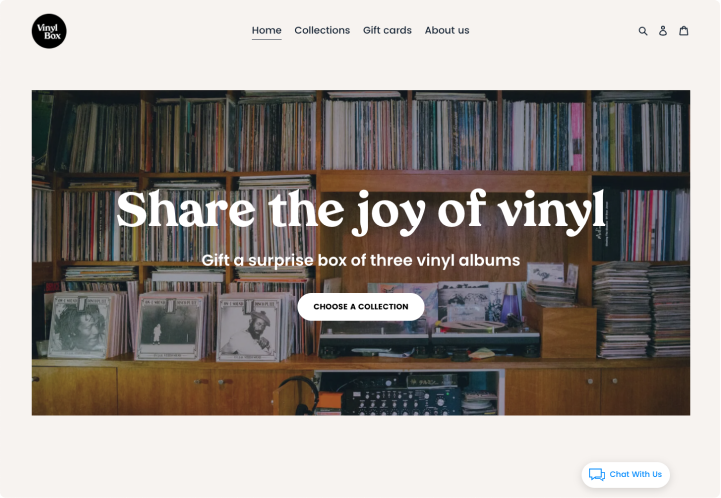The width and height of the screenshot is (721, 498).
Task: Go to the Home menu item
Action: point(267,30)
